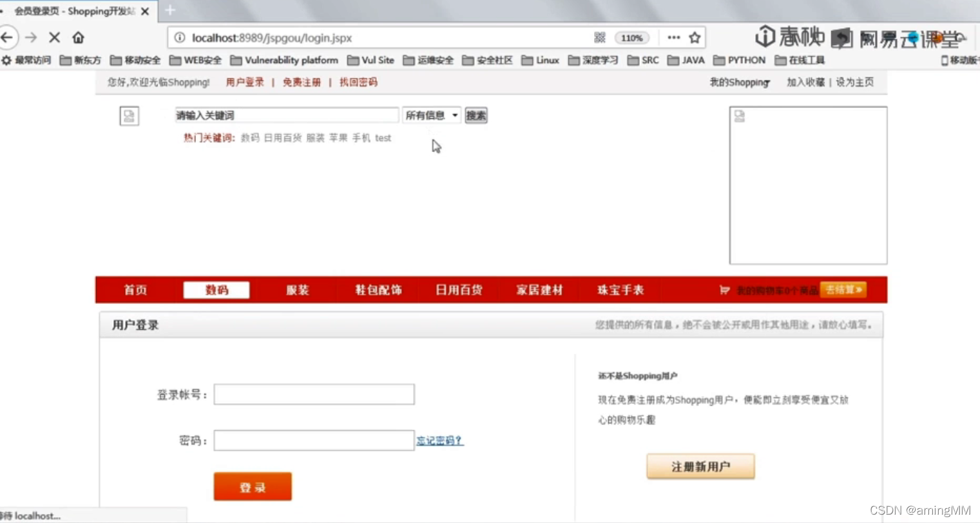Open the 数码 navigation tab
The image size is (980, 523).
point(216,290)
